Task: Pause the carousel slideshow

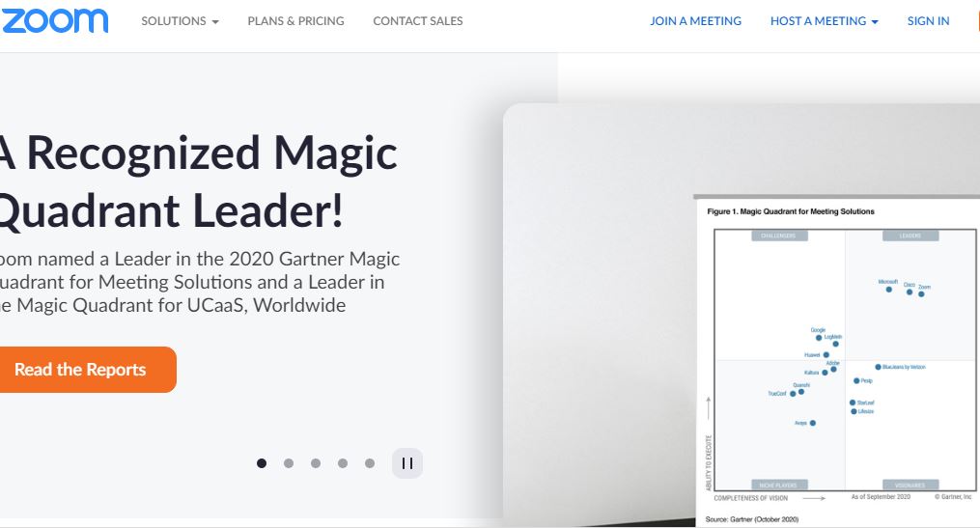Action: pos(407,463)
